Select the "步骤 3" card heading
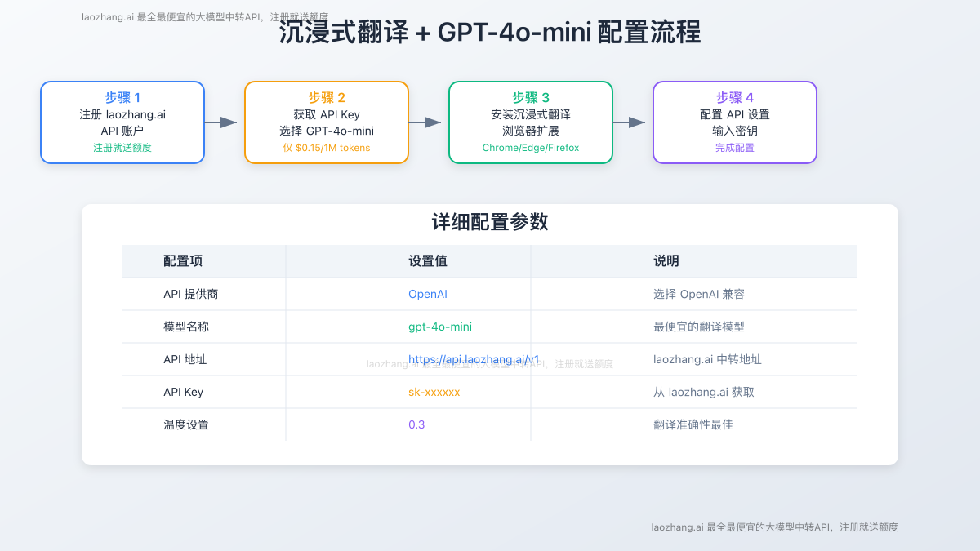This screenshot has width=980, height=551. tap(531, 98)
